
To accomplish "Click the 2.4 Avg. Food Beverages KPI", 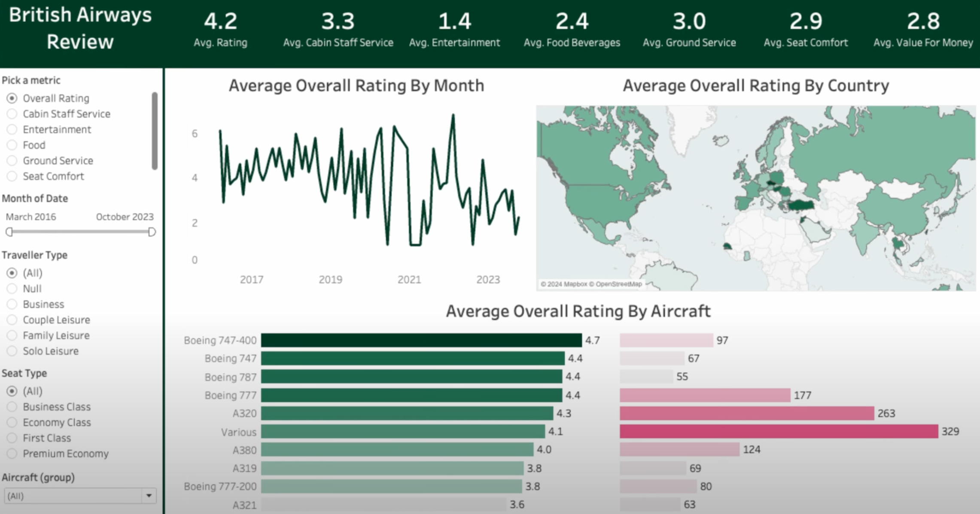I will 572,30.
